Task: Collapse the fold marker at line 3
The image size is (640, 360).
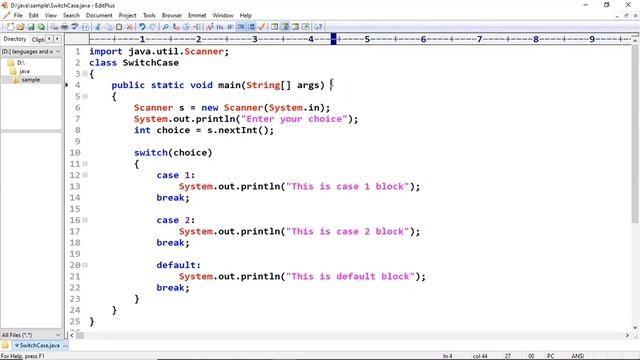Action: (85, 74)
